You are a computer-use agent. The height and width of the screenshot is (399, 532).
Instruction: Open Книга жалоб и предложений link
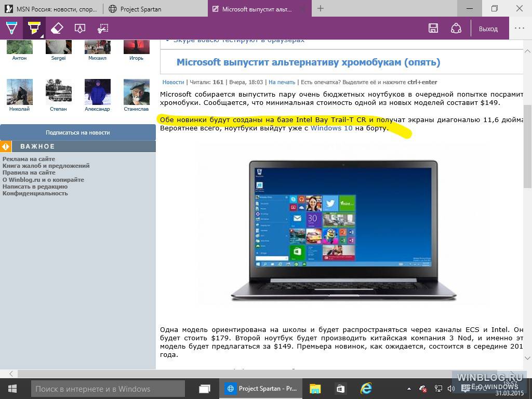[x=46, y=166]
